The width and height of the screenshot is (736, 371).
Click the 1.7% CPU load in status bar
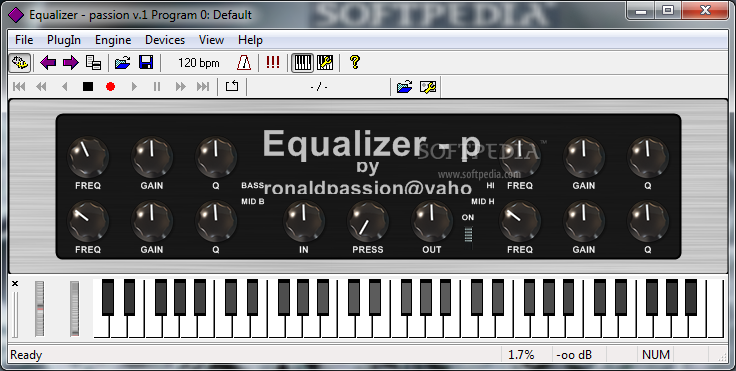pyautogui.click(x=521, y=355)
